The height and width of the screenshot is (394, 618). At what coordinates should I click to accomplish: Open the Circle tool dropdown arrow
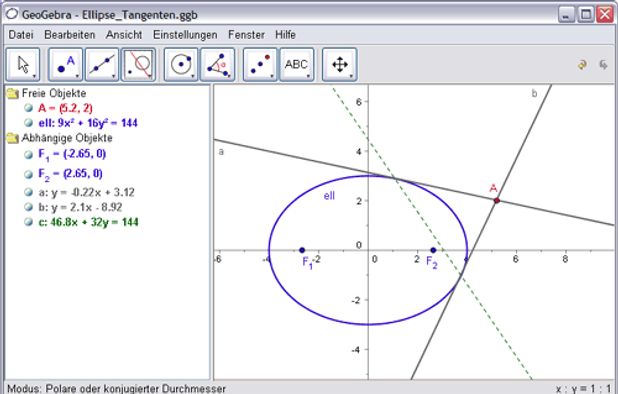(193, 76)
